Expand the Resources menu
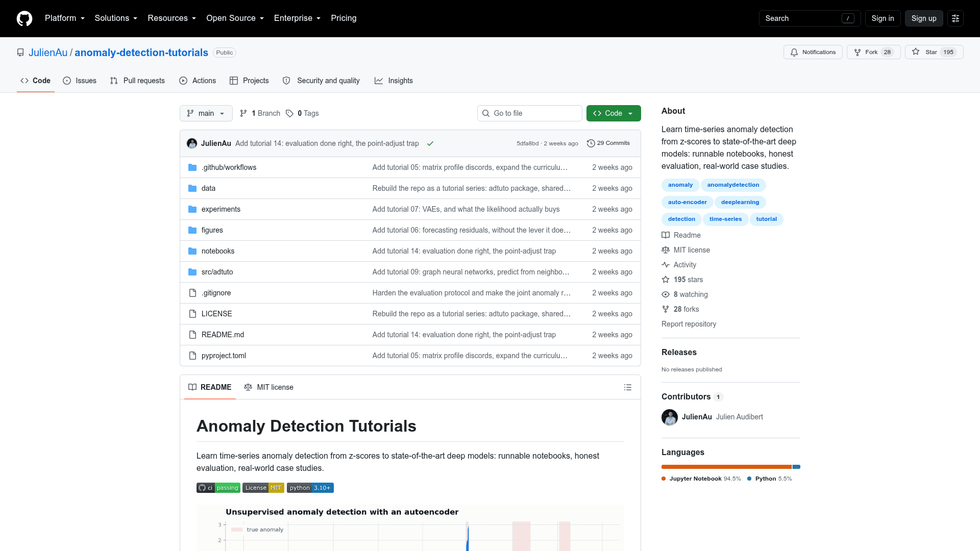The width and height of the screenshot is (980, 551). [172, 18]
